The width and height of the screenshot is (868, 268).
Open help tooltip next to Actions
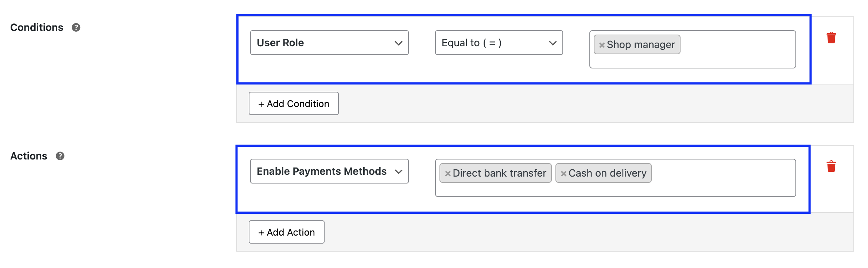(60, 156)
